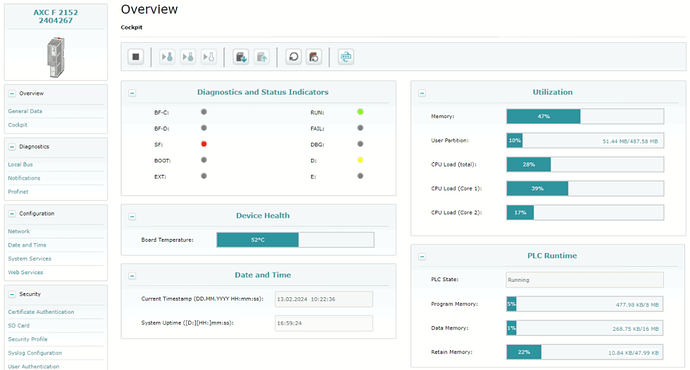Click the grey EXT status LED
The height and width of the screenshot is (370, 690).
(x=204, y=176)
